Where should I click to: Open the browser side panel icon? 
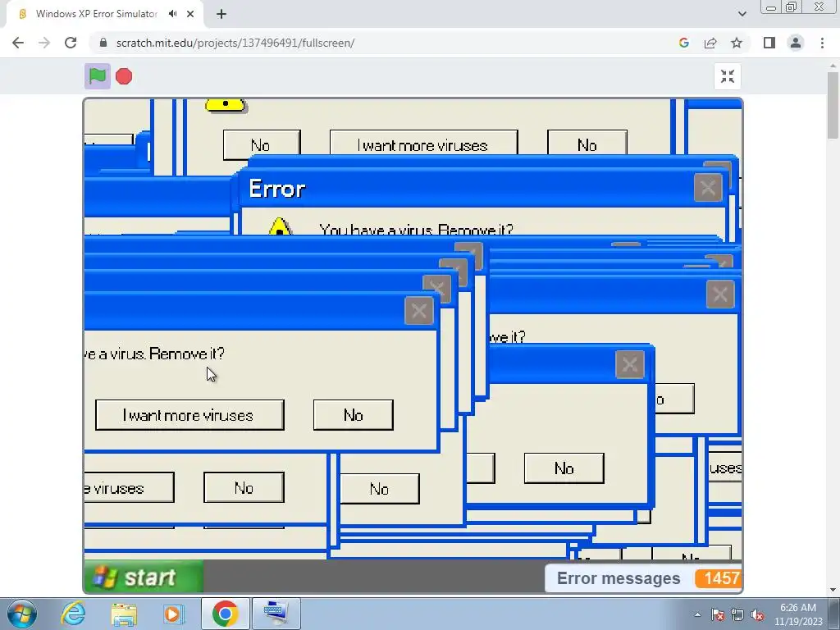click(769, 43)
